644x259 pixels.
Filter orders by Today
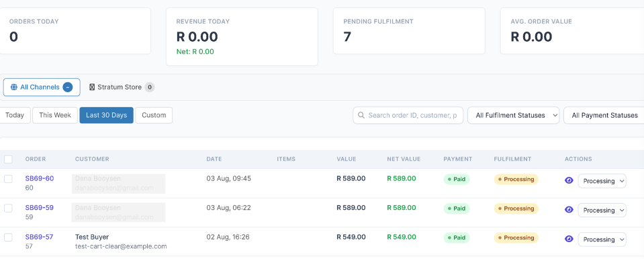point(15,115)
